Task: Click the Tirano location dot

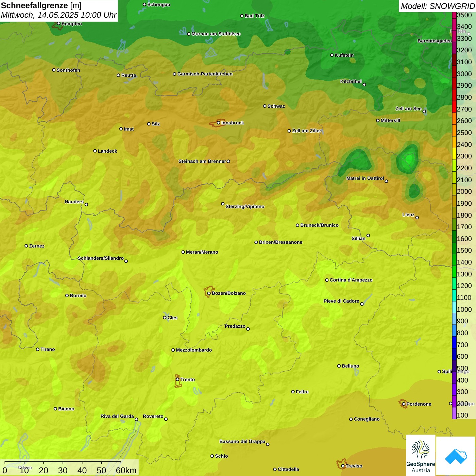Action: pos(38,349)
